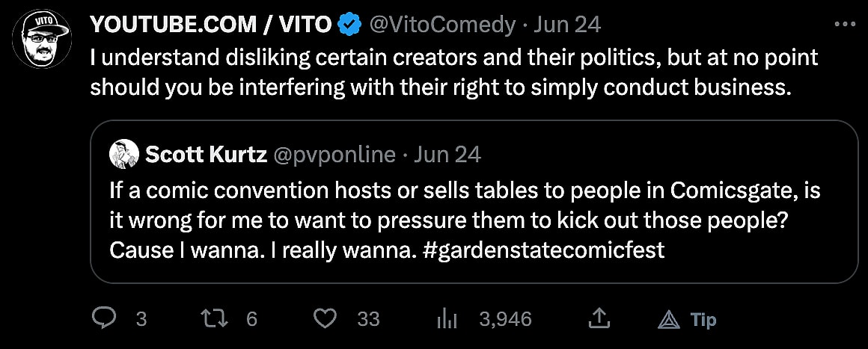Click Scott Kurtz's small avatar
This screenshot has height=349, width=868.
pyautogui.click(x=123, y=154)
